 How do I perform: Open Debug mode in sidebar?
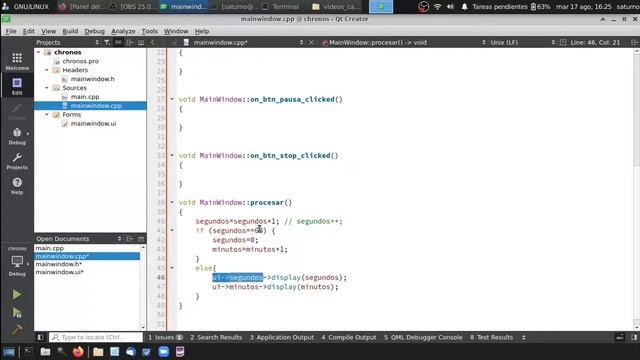[x=17, y=136]
